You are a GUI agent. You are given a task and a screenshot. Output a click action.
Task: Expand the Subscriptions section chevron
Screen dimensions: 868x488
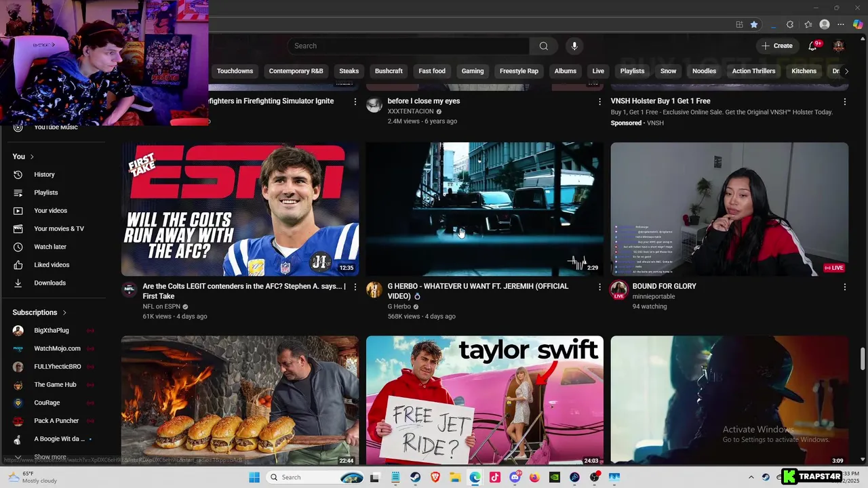coord(64,312)
